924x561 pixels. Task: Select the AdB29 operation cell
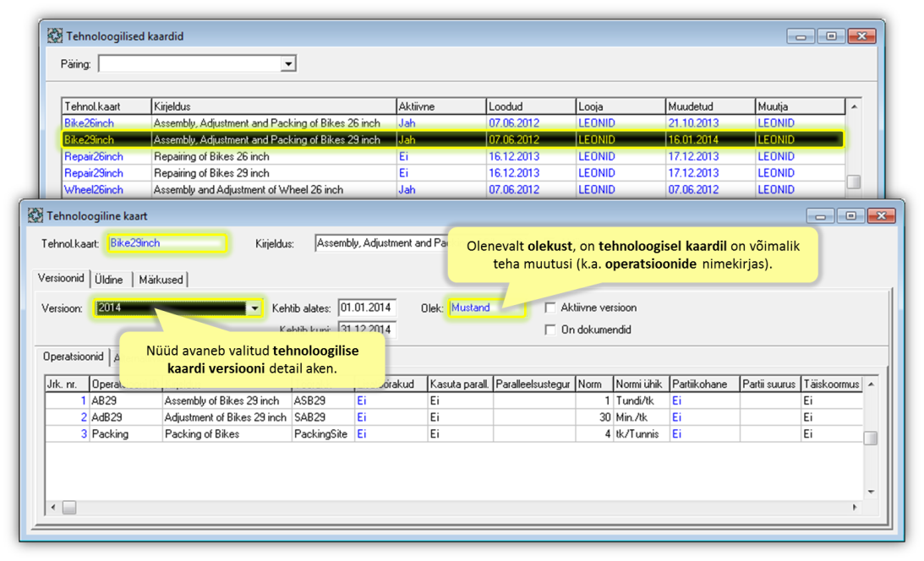click(125, 417)
